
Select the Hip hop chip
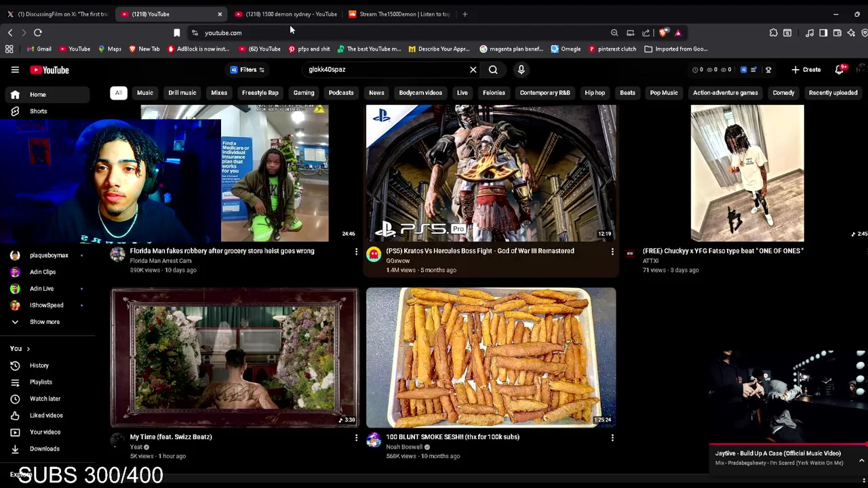point(595,93)
